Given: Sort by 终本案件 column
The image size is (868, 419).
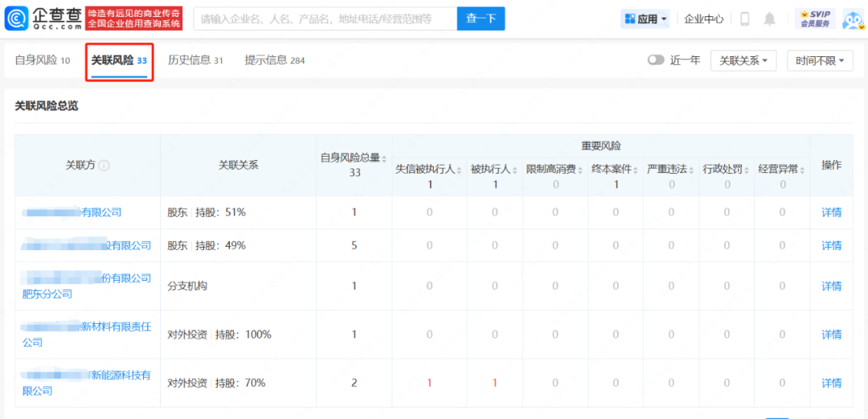Looking at the screenshot, I should (635, 170).
